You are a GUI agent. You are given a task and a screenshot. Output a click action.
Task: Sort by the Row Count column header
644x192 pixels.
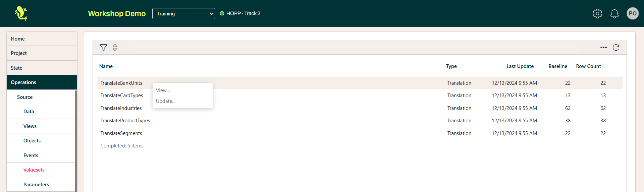coord(588,66)
